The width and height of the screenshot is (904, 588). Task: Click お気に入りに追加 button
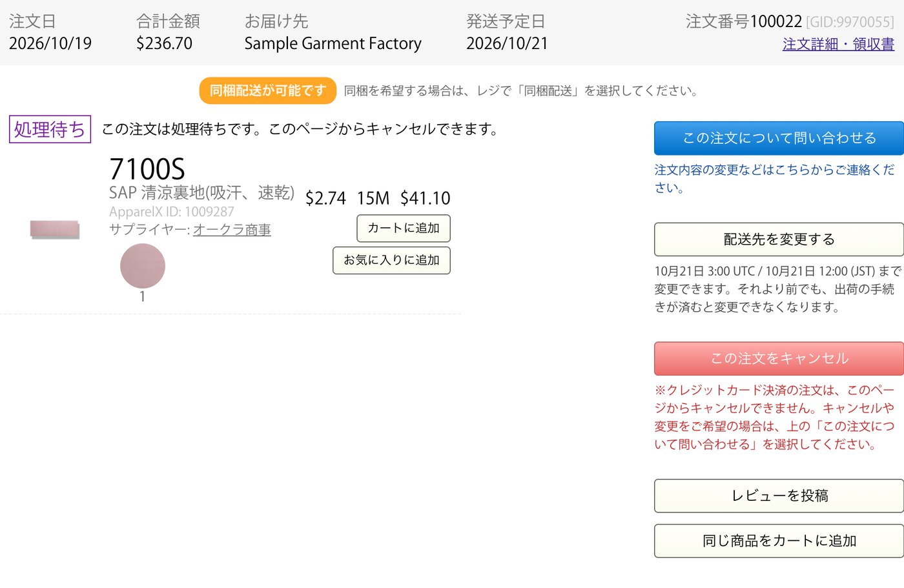391,260
